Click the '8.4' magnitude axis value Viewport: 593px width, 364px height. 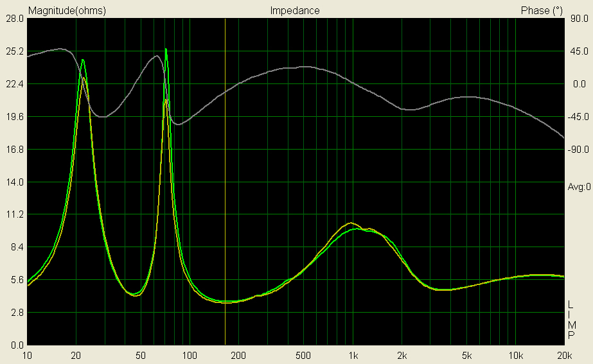tap(17, 247)
